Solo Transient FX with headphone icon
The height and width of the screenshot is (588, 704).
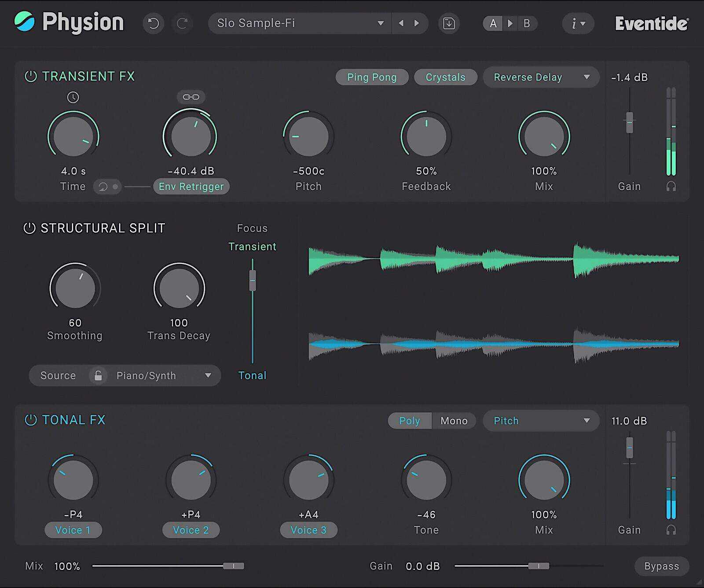click(x=671, y=186)
